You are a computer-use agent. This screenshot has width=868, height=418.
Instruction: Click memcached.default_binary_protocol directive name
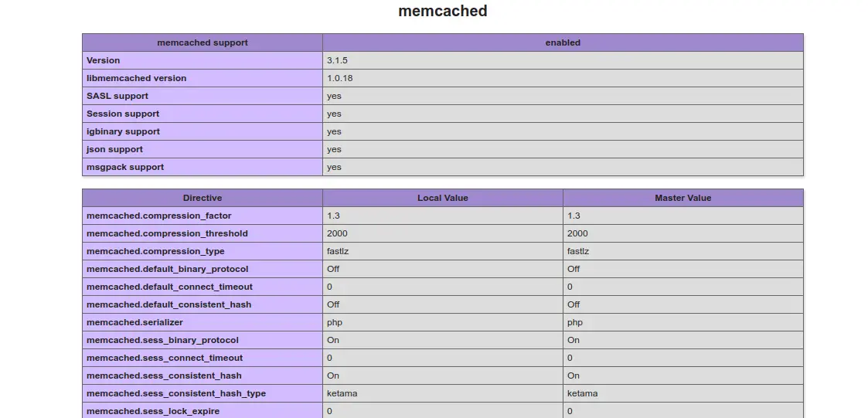(x=167, y=269)
